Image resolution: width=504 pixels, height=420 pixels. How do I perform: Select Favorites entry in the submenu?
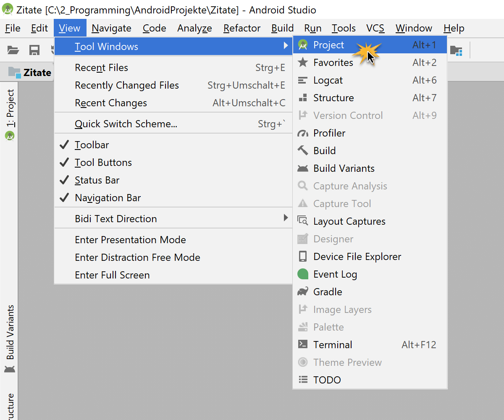(370, 63)
